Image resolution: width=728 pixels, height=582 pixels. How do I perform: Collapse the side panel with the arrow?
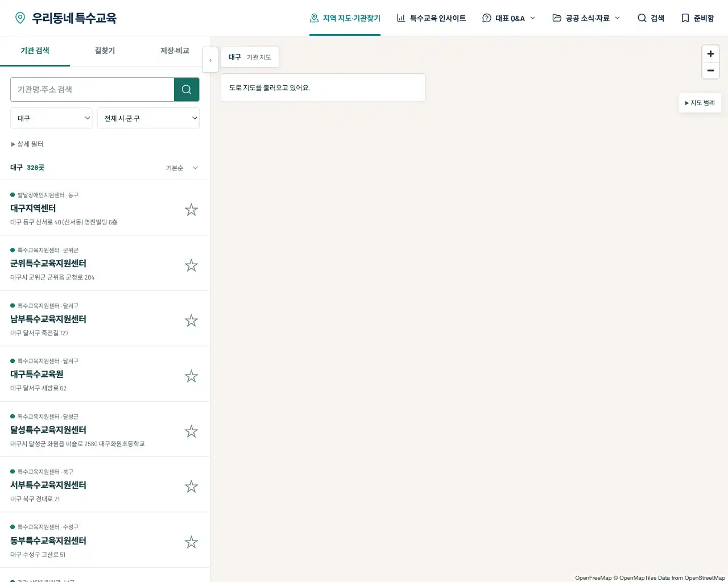pos(210,60)
